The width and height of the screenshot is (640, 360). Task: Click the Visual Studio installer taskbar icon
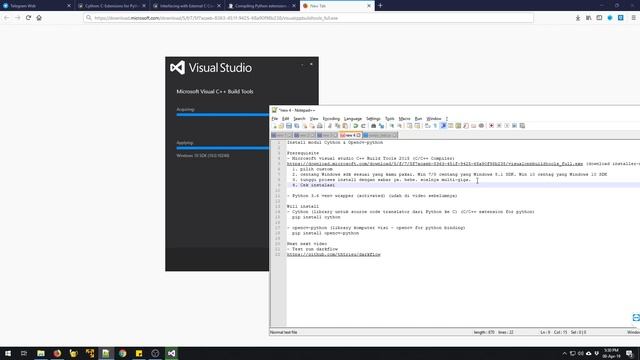tap(171, 353)
